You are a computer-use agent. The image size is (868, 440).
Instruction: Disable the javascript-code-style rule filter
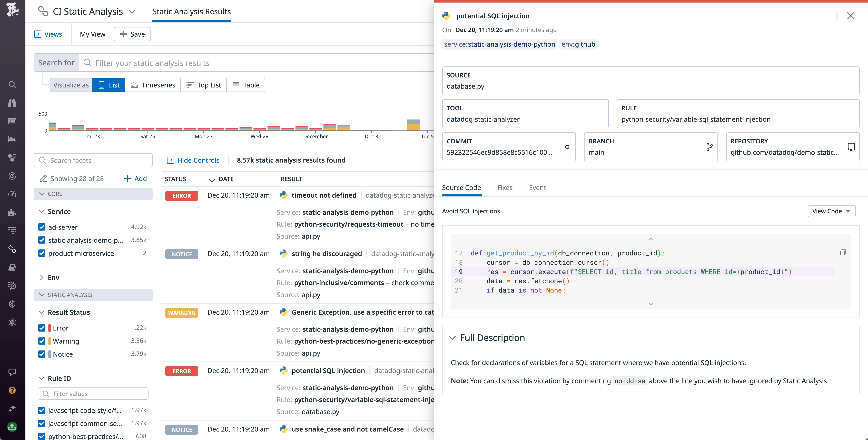(x=42, y=410)
